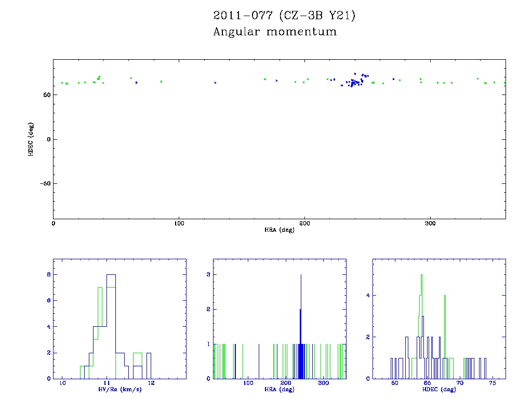Click the "100" tick label on the scatter plot x-axis
Image resolution: width=532 pixels, height=399 pixels.
179,223
